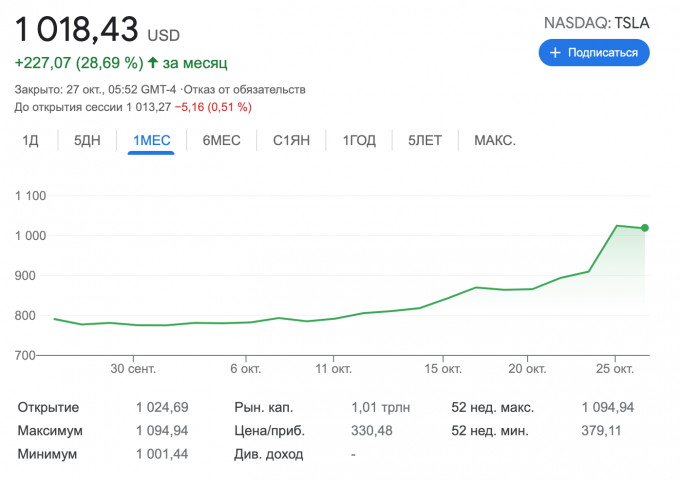Screen dimensions: 680x481
Task: Click the plus icon in the Подписаться button
Action: (x=555, y=53)
